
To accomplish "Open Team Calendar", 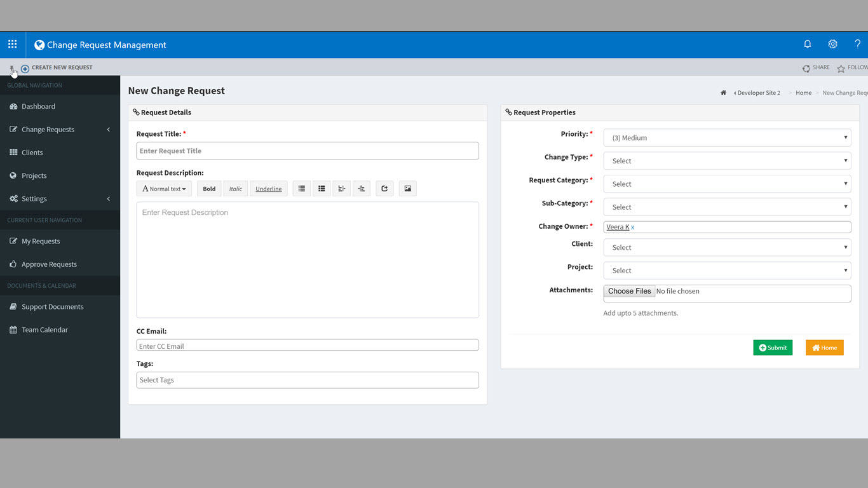I will point(60,330).
